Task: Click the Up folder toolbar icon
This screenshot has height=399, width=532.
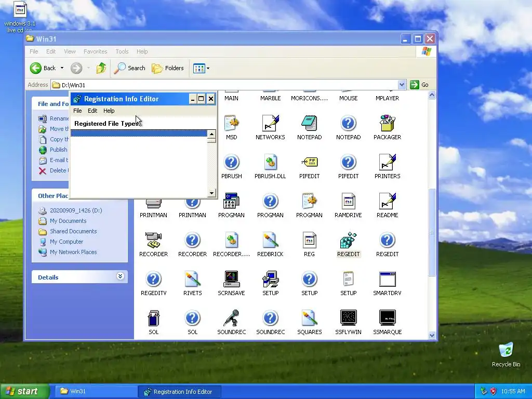Action: coord(101,68)
